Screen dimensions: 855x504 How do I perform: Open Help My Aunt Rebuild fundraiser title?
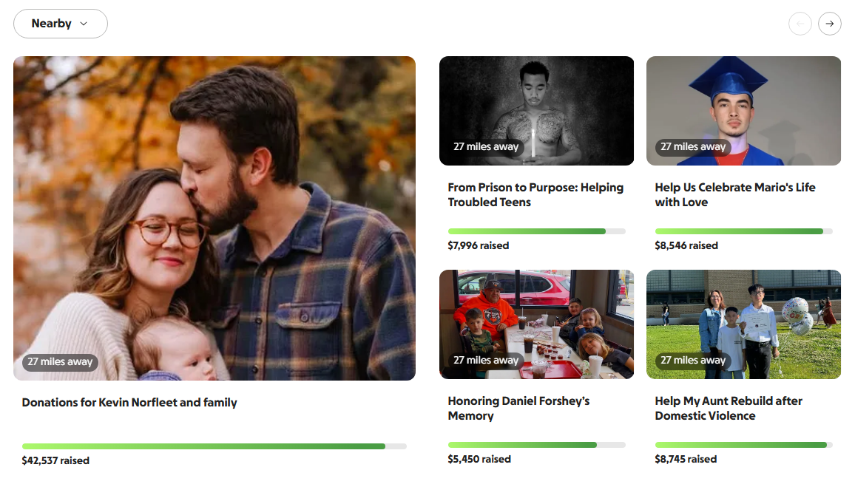(x=729, y=409)
